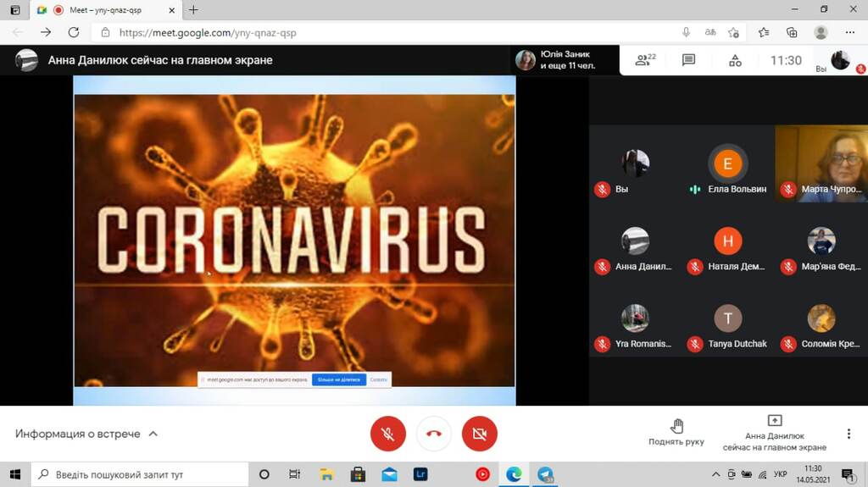Viewport: 868px width, 487px height.
Task: Open more options three-dot menu in Meet
Action: [x=849, y=434]
